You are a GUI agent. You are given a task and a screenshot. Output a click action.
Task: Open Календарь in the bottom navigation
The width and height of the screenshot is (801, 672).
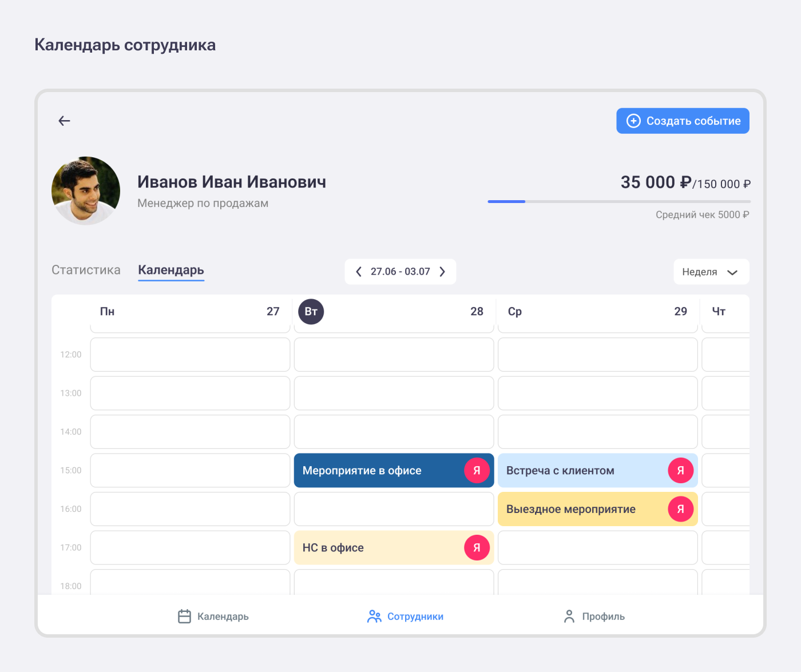tap(213, 617)
